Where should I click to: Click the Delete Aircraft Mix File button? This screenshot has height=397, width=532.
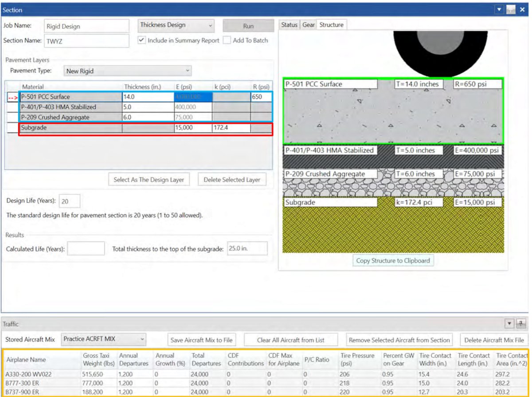[x=494, y=340]
